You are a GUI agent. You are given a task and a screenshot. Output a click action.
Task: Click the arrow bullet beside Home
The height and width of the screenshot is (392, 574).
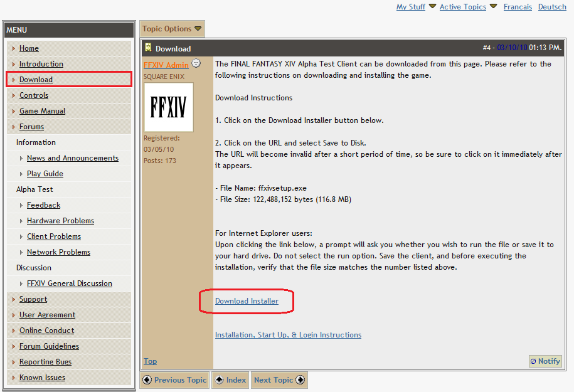tap(14, 48)
